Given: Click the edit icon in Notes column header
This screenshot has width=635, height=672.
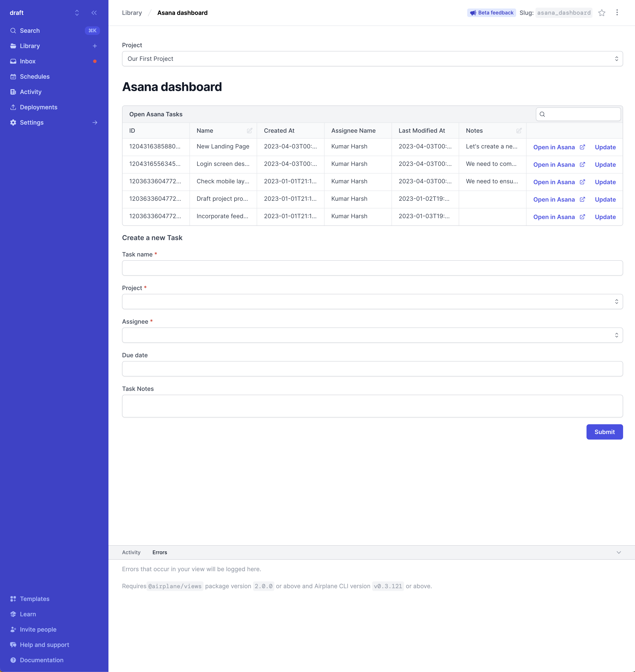Looking at the screenshot, I should 519,131.
